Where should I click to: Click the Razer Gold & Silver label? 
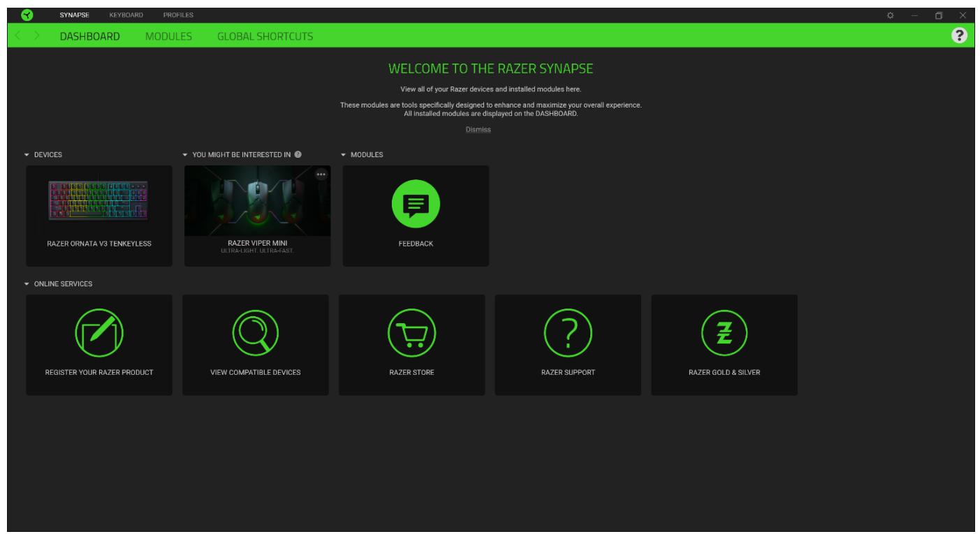click(x=724, y=372)
